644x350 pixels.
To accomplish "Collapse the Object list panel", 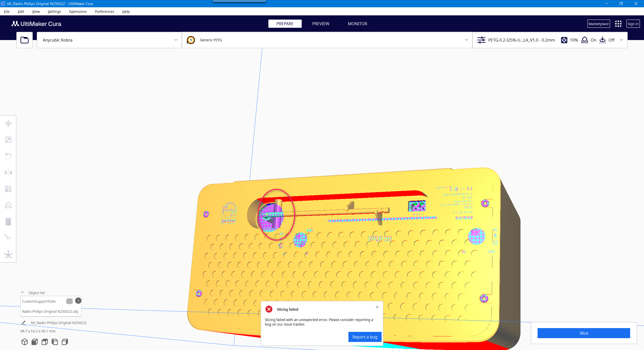I will click(x=23, y=292).
